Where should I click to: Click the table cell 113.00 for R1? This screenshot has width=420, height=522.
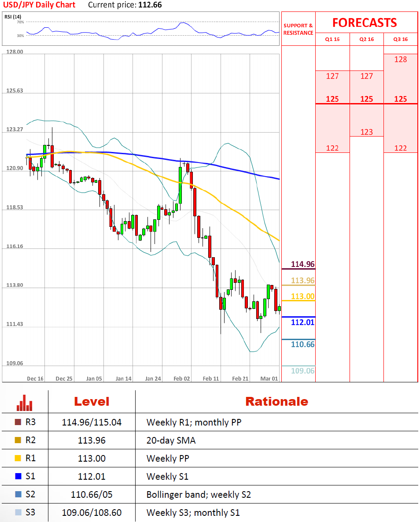(92, 459)
